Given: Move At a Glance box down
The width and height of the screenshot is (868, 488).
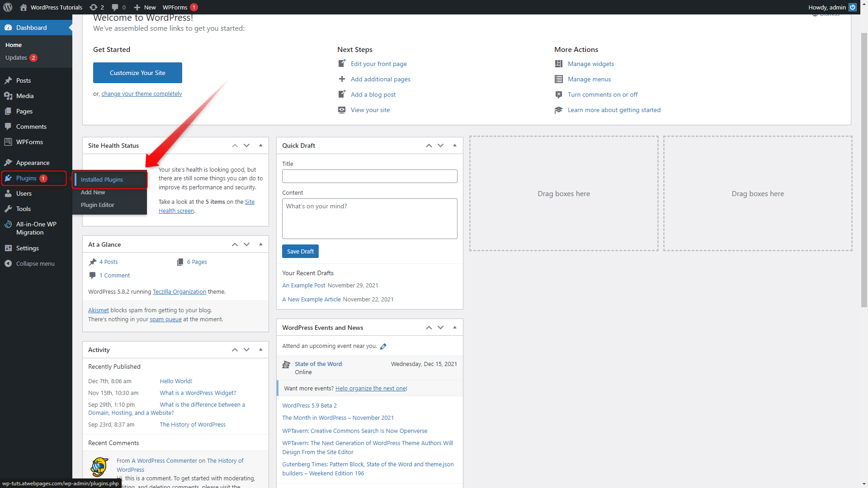Looking at the screenshot, I should 246,244.
